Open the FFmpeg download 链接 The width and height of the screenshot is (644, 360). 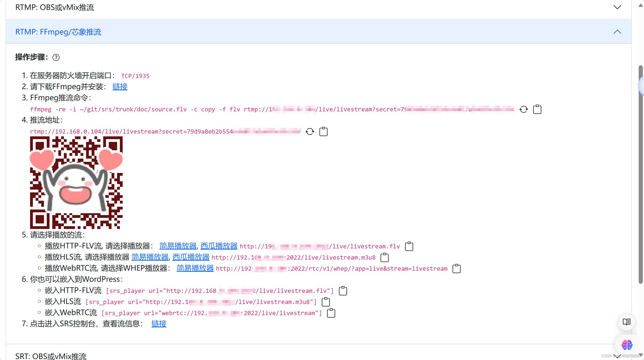(x=120, y=87)
